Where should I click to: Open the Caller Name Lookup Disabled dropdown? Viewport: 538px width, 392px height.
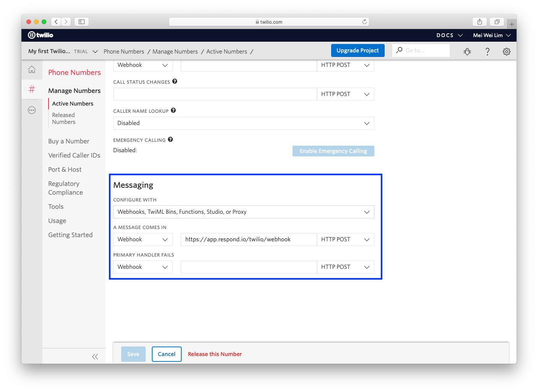point(244,123)
